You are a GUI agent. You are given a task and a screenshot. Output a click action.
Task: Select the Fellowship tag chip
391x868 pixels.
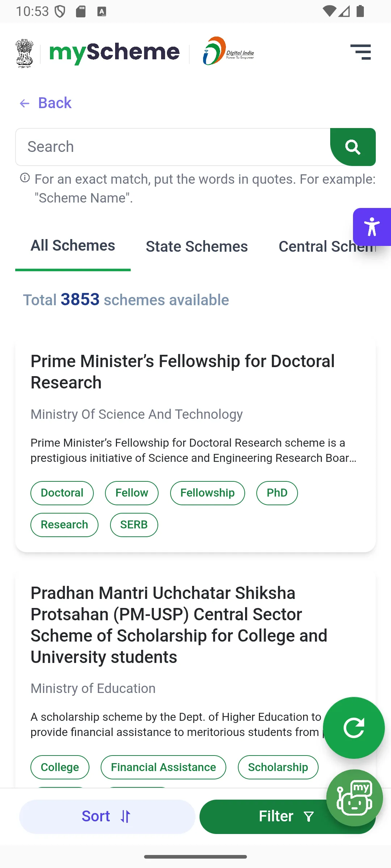[207, 493]
